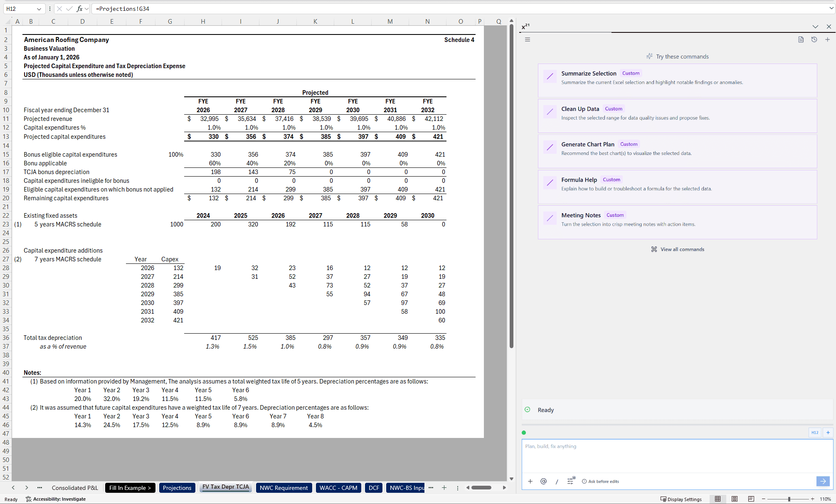Switch to the Projections sheet tab
This screenshot has height=504, width=836.
[x=177, y=488]
